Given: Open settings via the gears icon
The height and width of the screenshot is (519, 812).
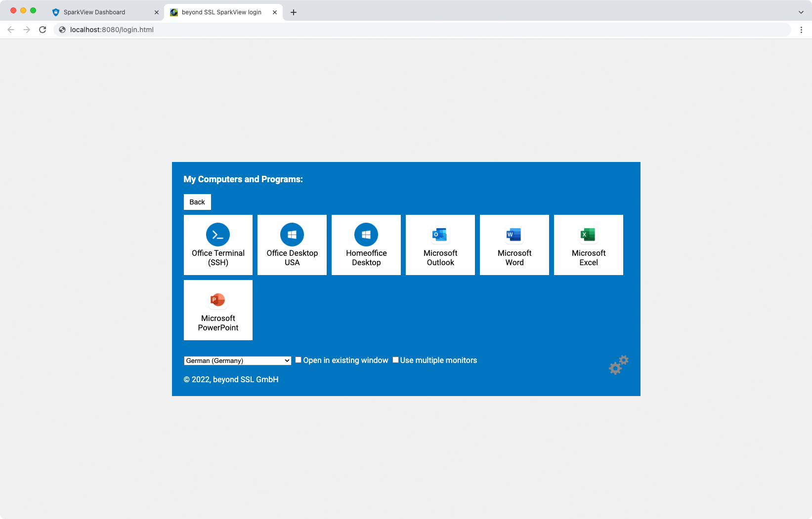Looking at the screenshot, I should 618,365.
